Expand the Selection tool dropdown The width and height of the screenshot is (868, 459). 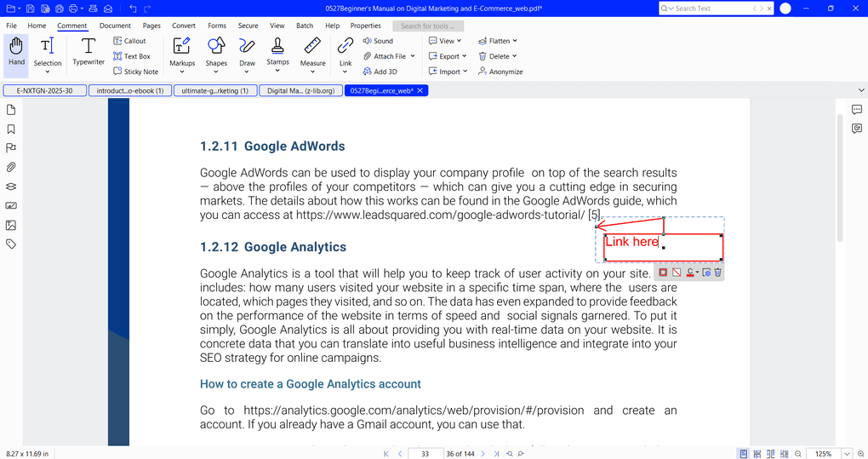(x=47, y=72)
